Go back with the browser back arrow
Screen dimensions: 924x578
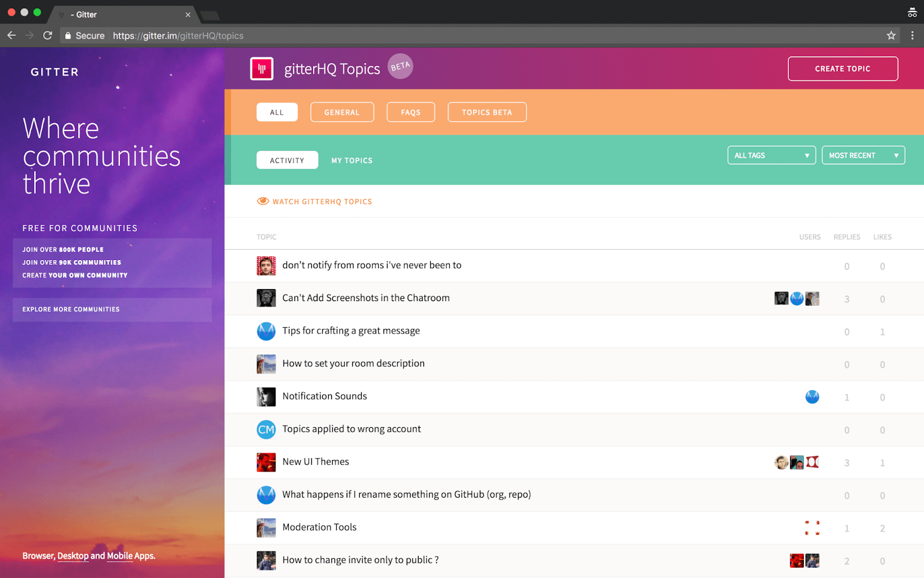pos(12,36)
